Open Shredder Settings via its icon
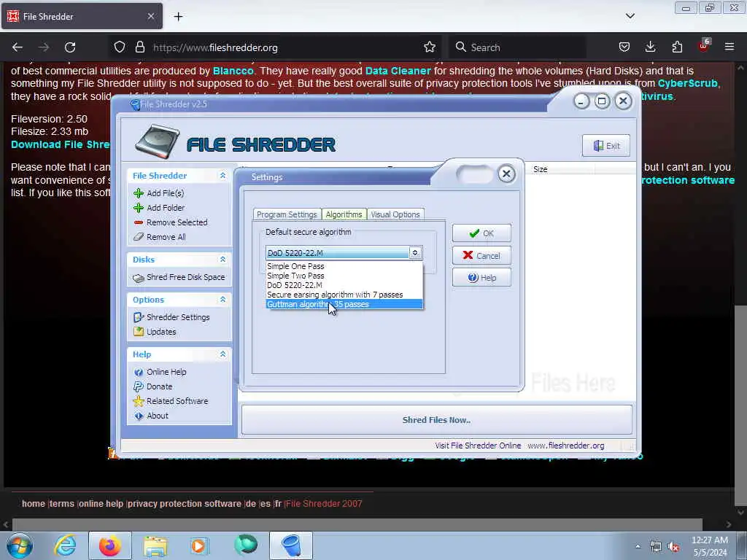Viewport: 747px width, 560px height. (x=139, y=317)
